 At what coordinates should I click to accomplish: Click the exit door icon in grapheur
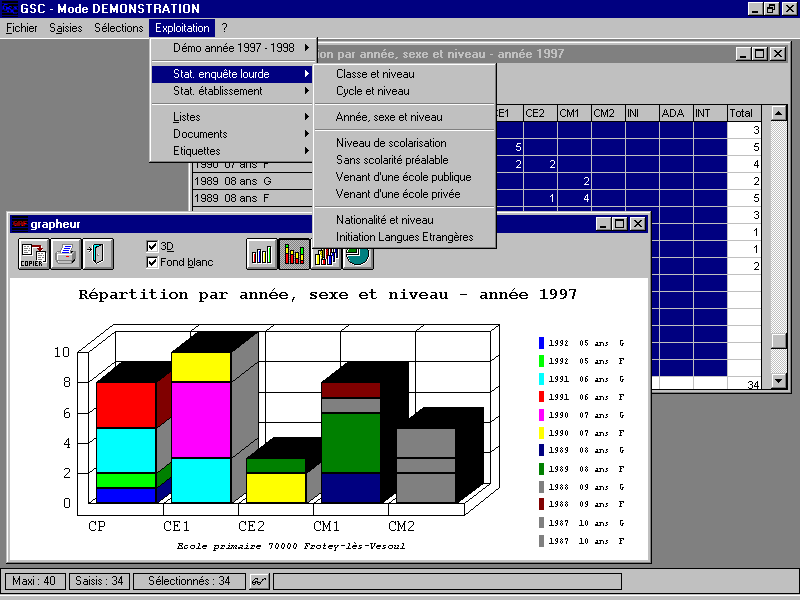tap(97, 254)
